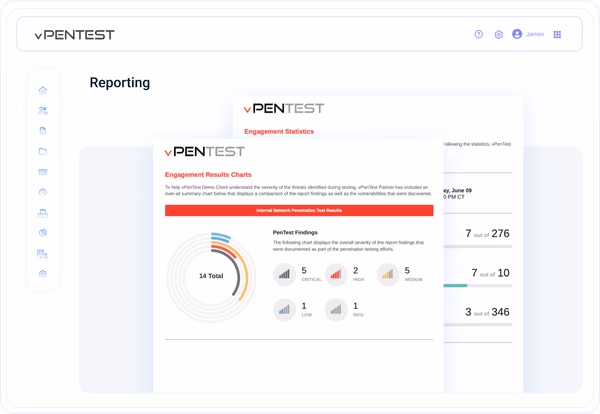Click the Info severity bars icon
This screenshot has width=600, height=414.
pyautogui.click(x=336, y=310)
